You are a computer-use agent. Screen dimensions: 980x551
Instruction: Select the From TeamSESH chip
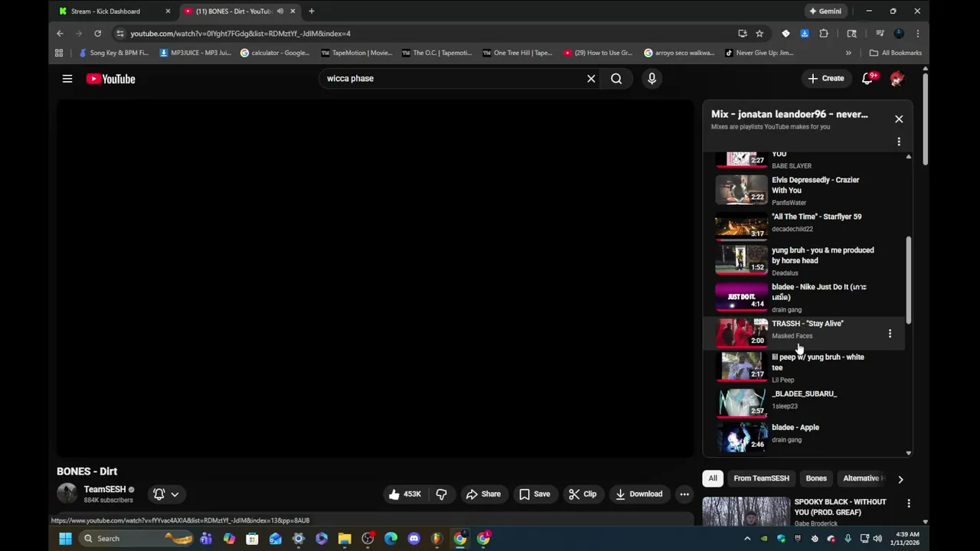pos(761,478)
